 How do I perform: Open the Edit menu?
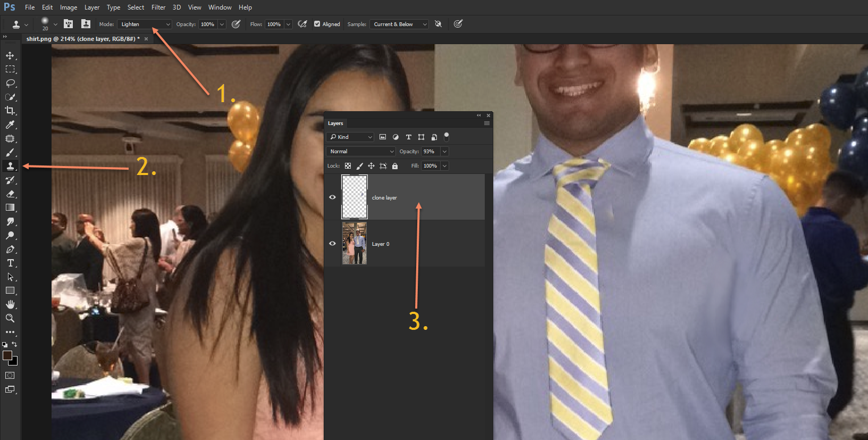[x=47, y=7]
